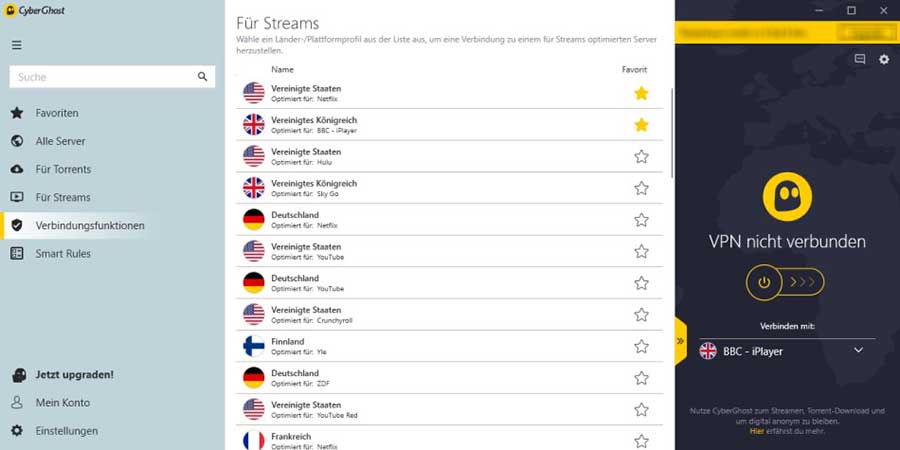Open the chat feedback icon in the VPN panel

pyautogui.click(x=860, y=60)
